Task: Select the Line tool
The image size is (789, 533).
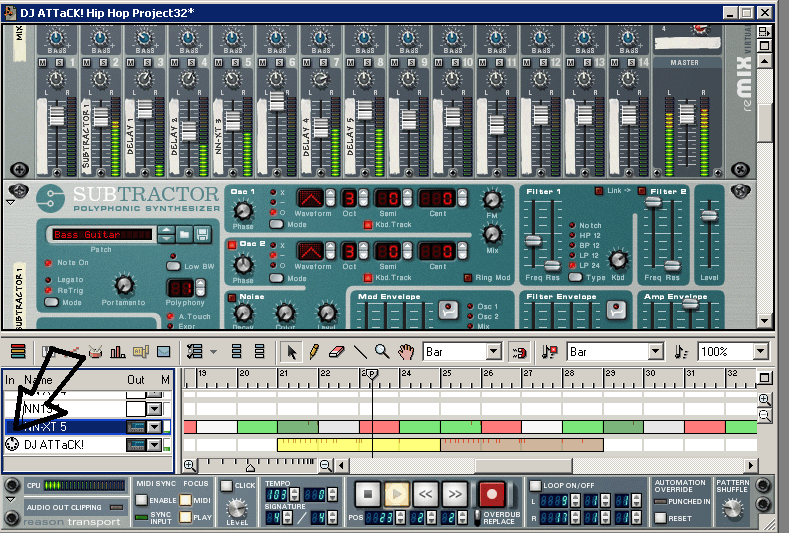Action: pos(360,351)
